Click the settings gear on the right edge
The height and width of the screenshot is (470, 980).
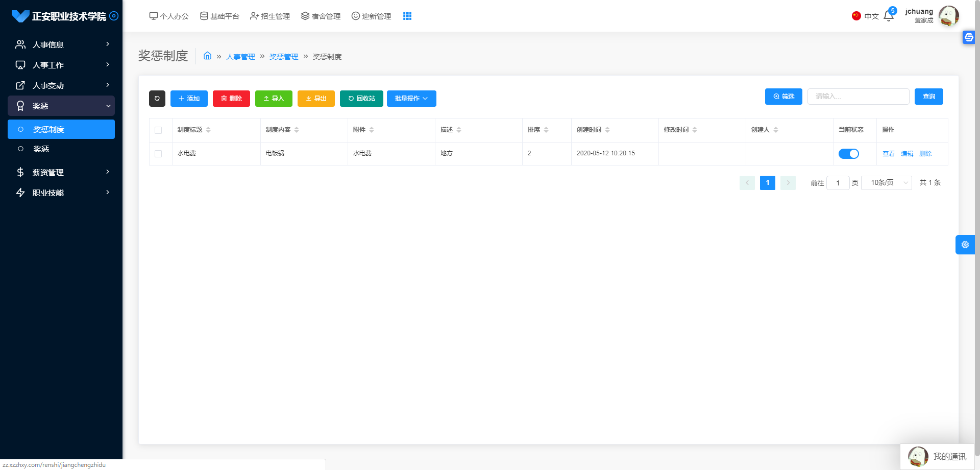[x=965, y=244]
